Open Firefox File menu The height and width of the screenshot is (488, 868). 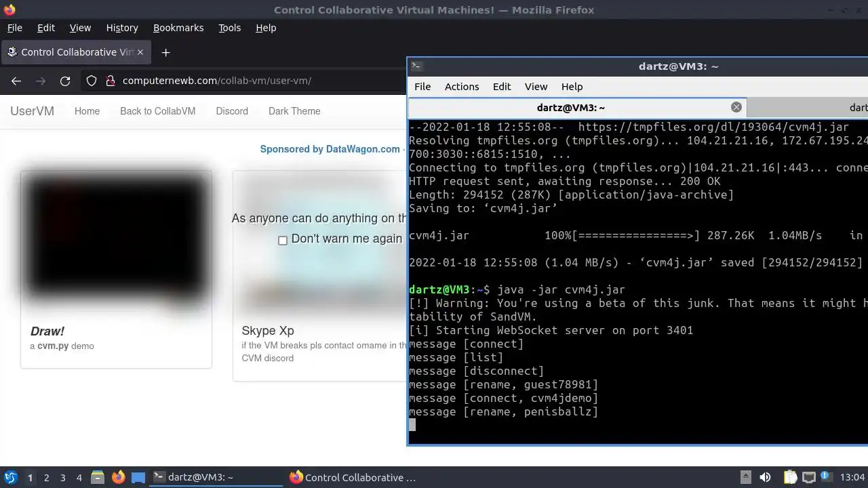click(x=14, y=28)
